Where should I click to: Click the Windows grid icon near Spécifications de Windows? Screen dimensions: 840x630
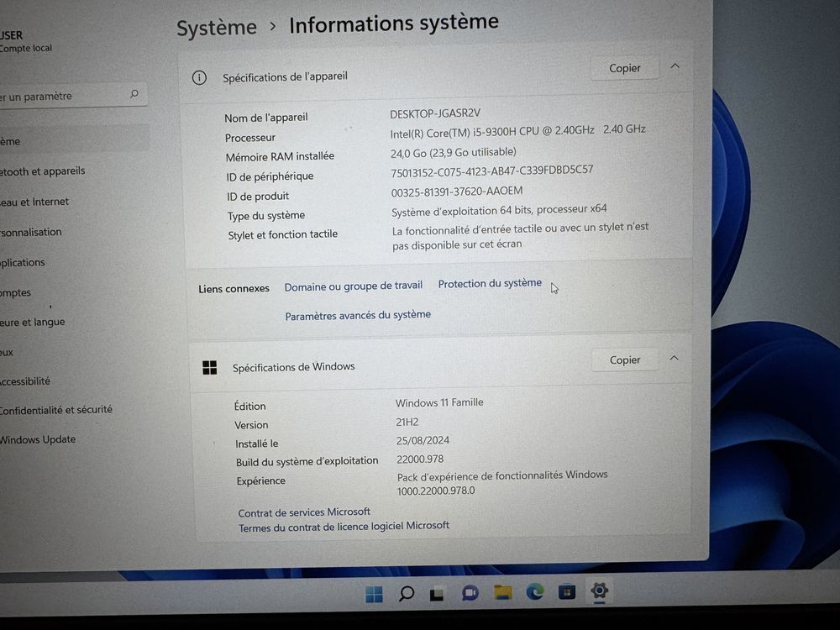point(209,366)
